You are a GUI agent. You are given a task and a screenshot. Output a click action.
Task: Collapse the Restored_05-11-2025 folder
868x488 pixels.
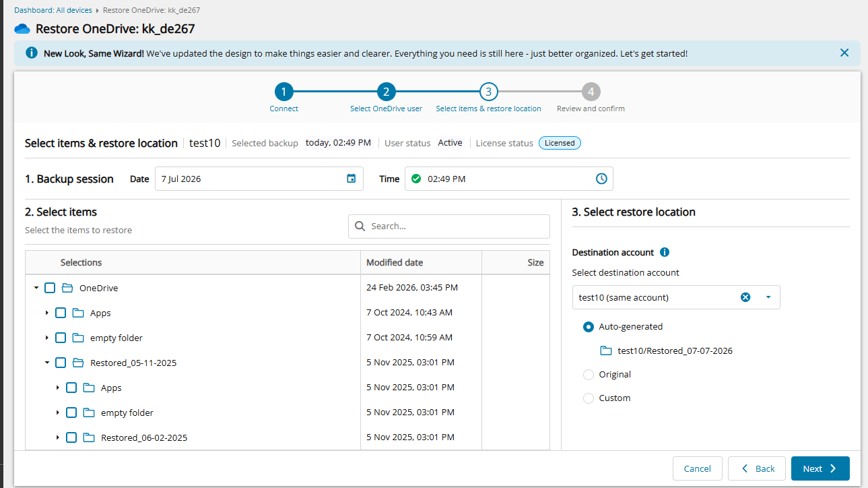click(47, 363)
